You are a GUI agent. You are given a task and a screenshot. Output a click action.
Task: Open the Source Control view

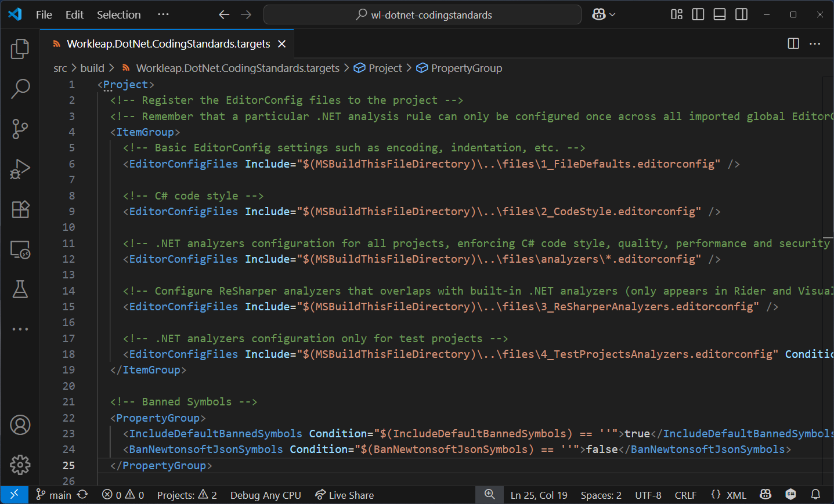coord(20,129)
